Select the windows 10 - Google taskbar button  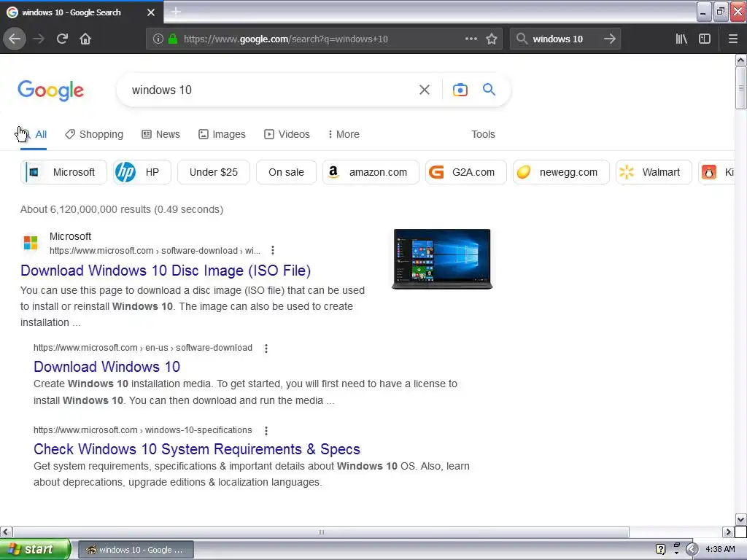click(x=135, y=550)
